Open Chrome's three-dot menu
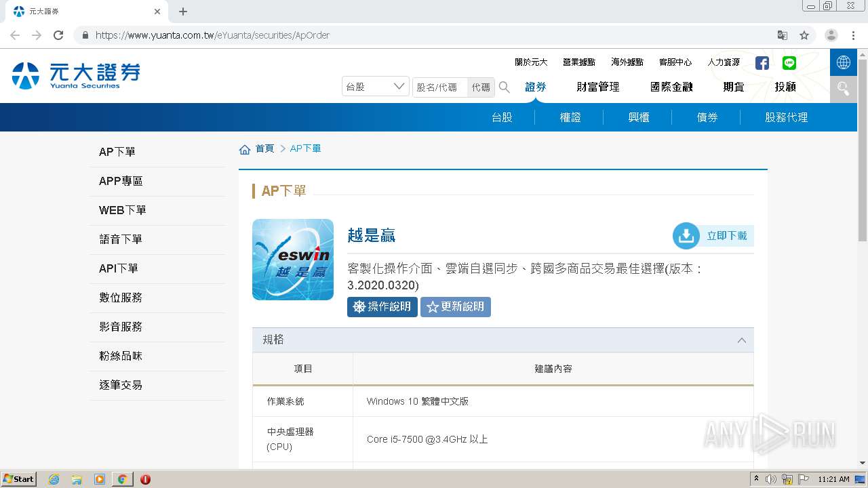This screenshot has width=868, height=488. pos(853,35)
